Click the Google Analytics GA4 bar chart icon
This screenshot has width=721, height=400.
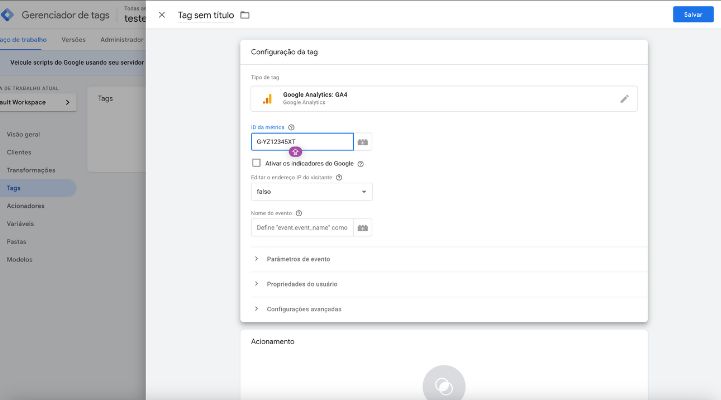coord(267,99)
